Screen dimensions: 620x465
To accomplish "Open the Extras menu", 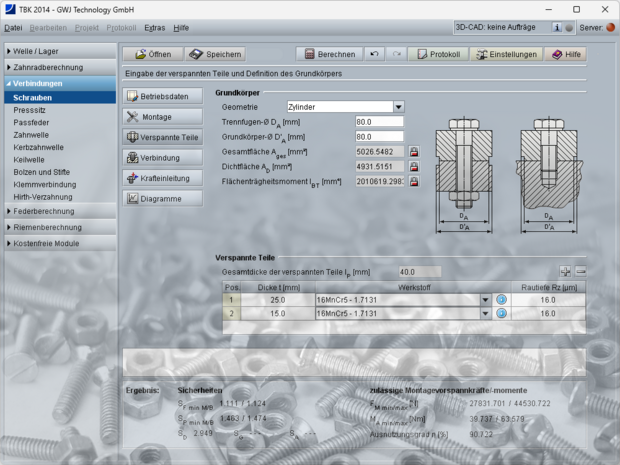I will coord(155,27).
